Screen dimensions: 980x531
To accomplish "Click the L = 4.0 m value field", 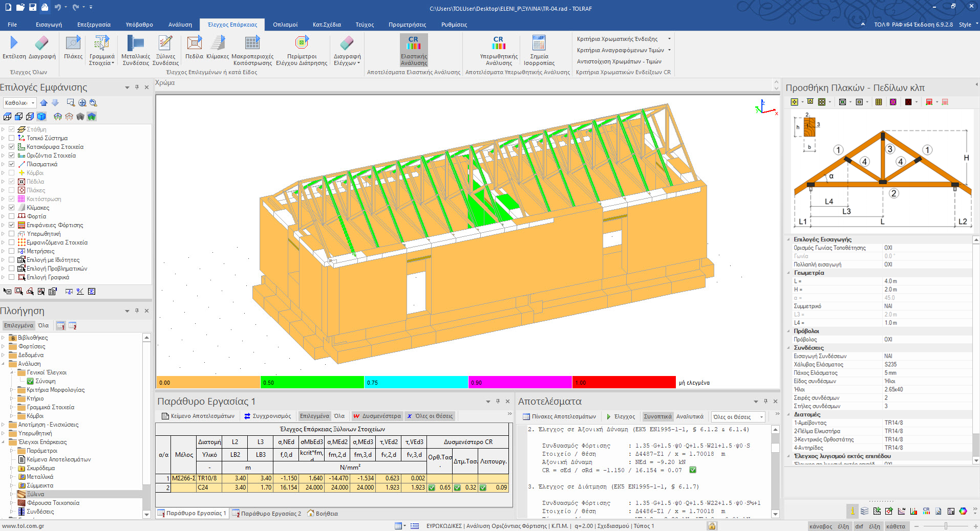I will 927,281.
